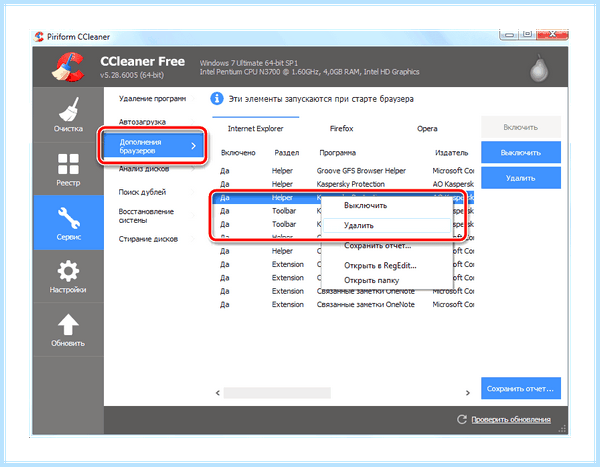The image size is (600, 467).
Task: Click the pear logo icon in header
Action: [x=539, y=69]
